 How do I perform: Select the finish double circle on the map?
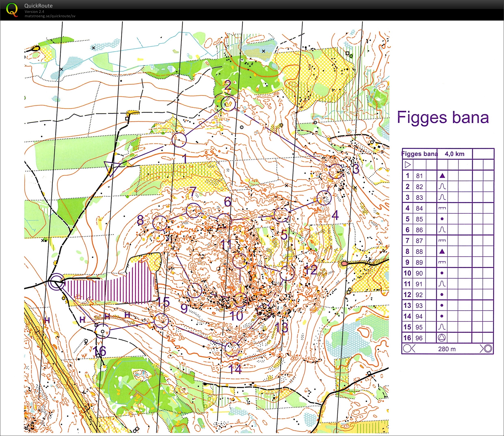57,282
